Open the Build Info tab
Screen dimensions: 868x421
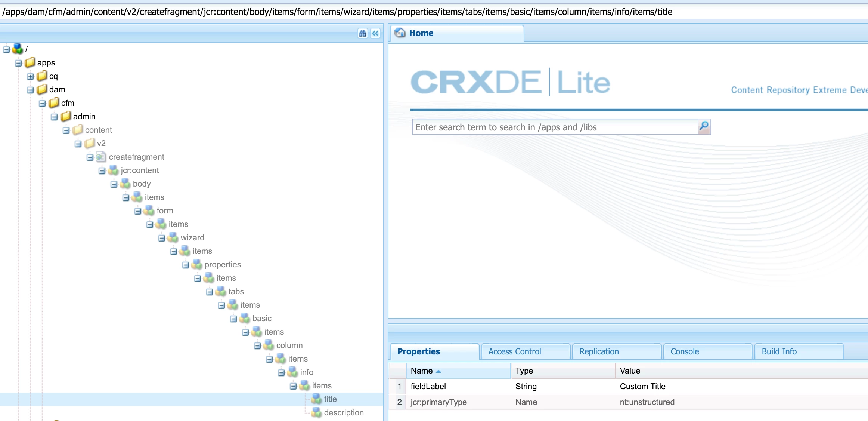(779, 351)
